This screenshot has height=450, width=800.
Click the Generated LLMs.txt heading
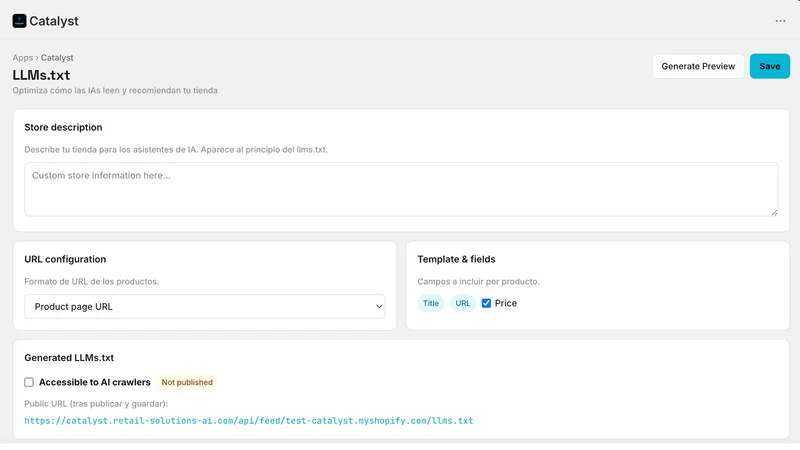69,358
